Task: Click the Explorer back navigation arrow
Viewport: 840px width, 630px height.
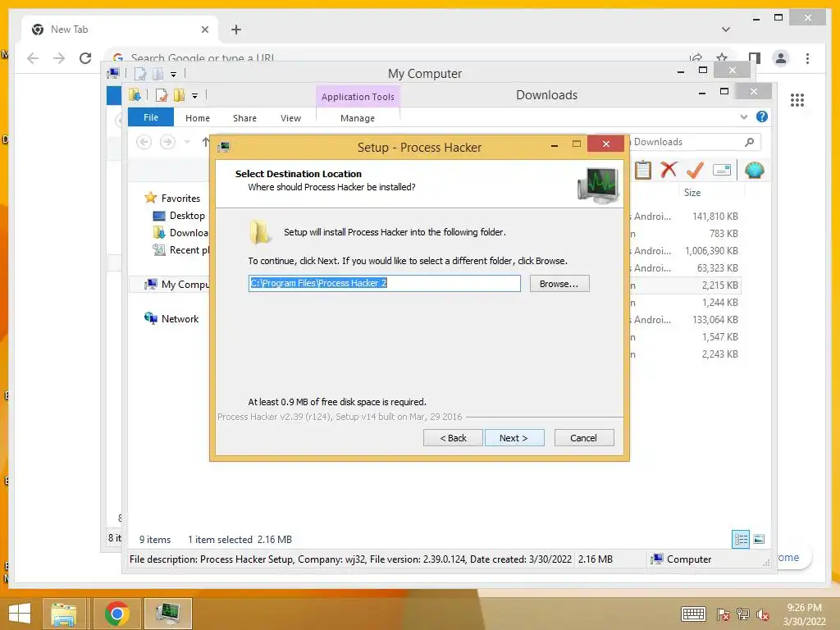Action: point(144,142)
